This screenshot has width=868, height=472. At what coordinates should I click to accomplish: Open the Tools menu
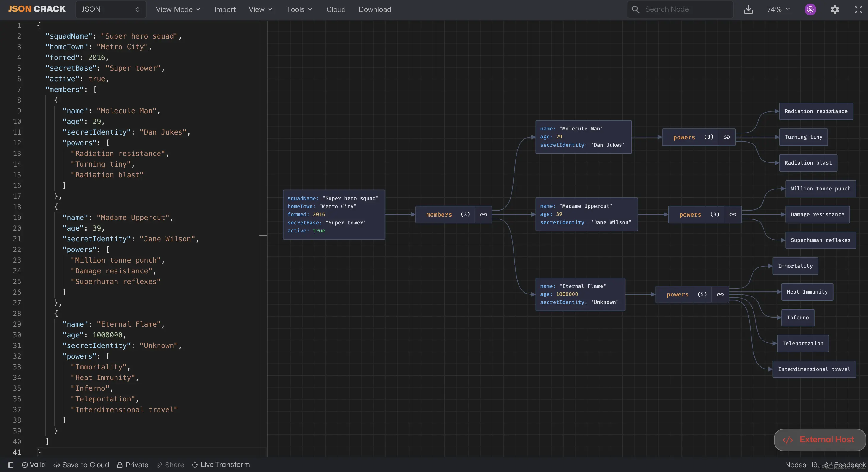(299, 9)
